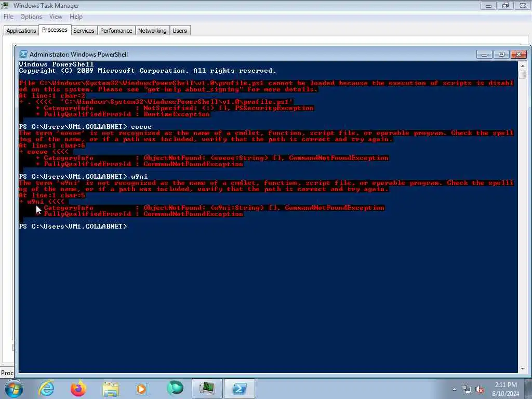Show hidden system tray icons
The image size is (532, 399).
(454, 390)
